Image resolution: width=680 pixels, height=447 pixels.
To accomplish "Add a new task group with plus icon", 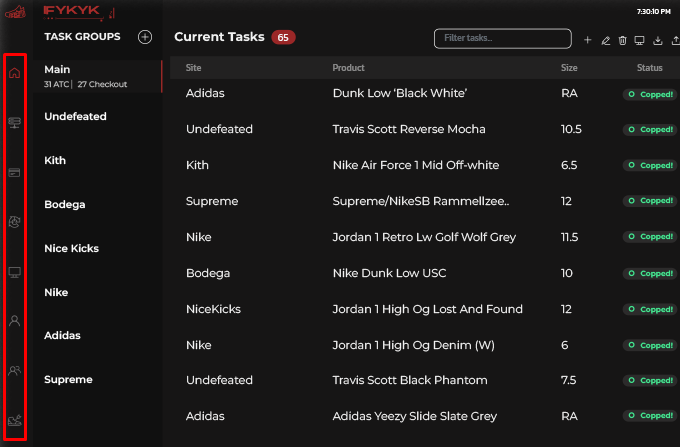I will point(145,37).
